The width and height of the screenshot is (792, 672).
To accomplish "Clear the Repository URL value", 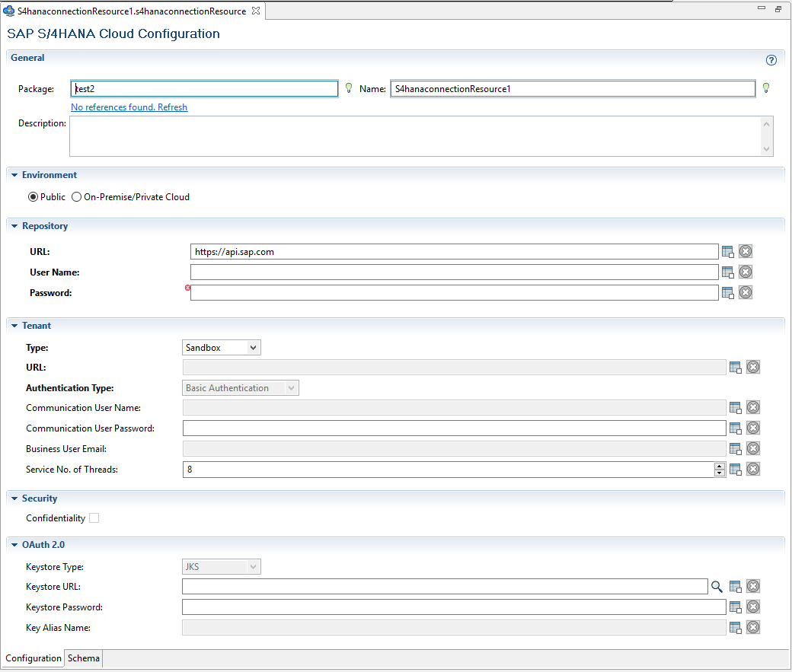I will tap(746, 251).
